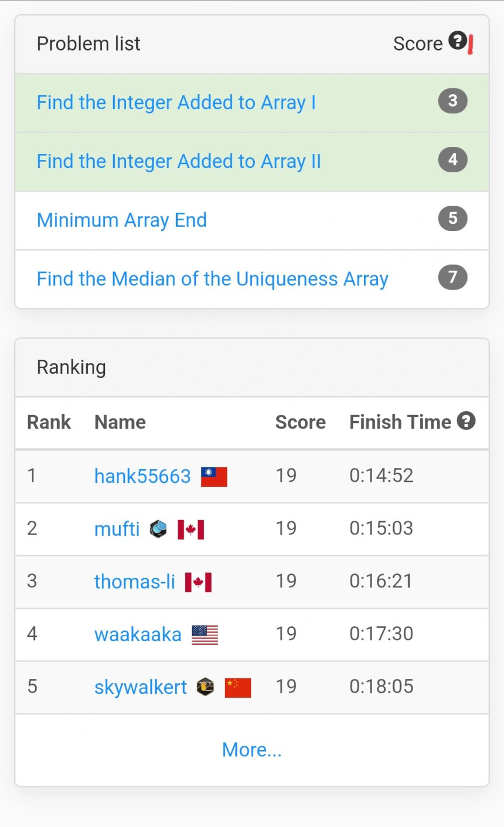Click mufti's Canada flag icon
The height and width of the screenshot is (827, 504).
click(x=191, y=529)
